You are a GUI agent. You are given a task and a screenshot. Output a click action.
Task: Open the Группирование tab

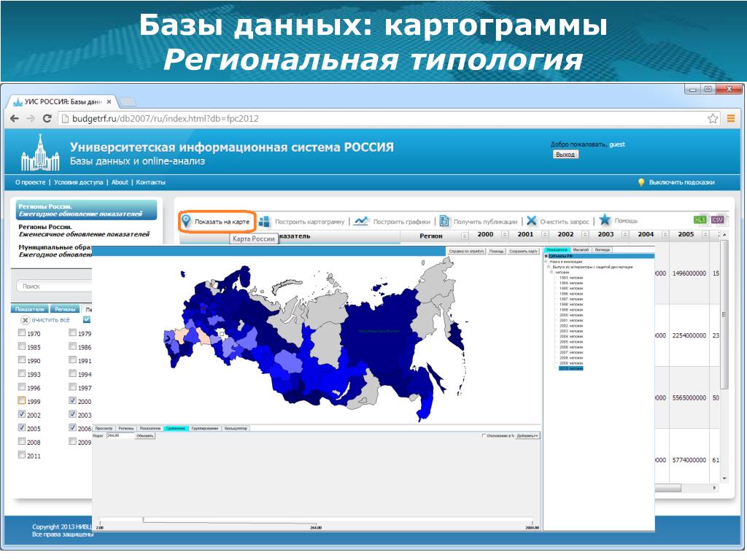point(205,429)
